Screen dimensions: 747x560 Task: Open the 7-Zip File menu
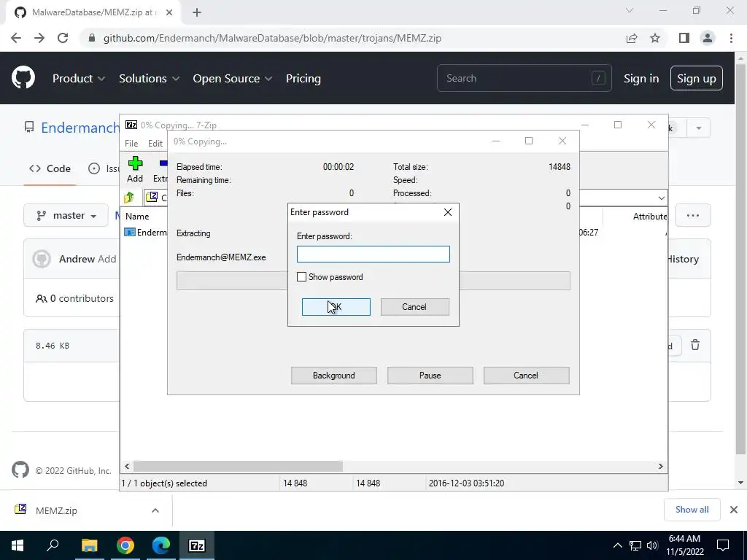point(131,144)
